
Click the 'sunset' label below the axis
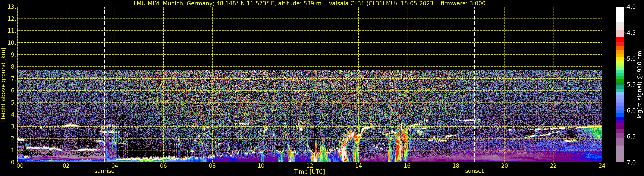[x=474, y=171]
